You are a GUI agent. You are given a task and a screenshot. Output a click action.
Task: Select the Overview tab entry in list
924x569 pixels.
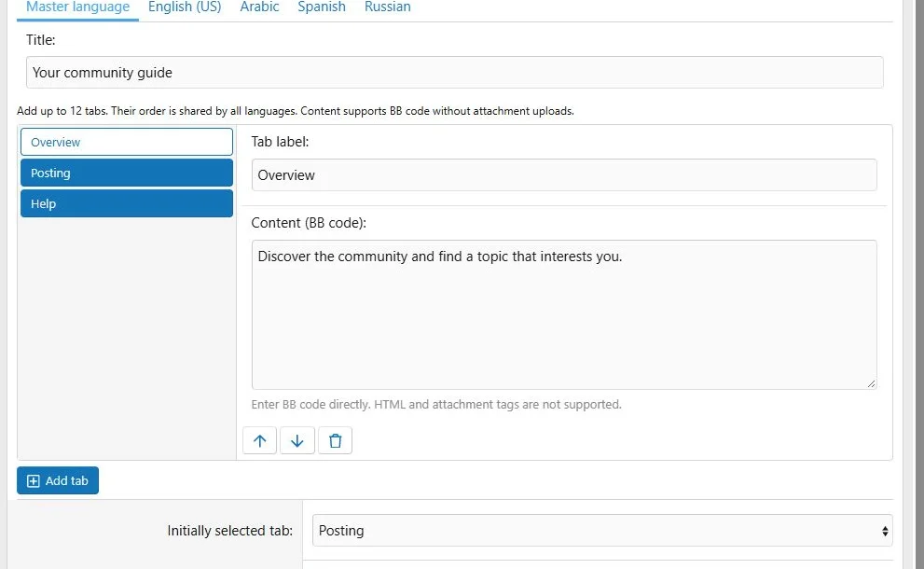(x=127, y=142)
